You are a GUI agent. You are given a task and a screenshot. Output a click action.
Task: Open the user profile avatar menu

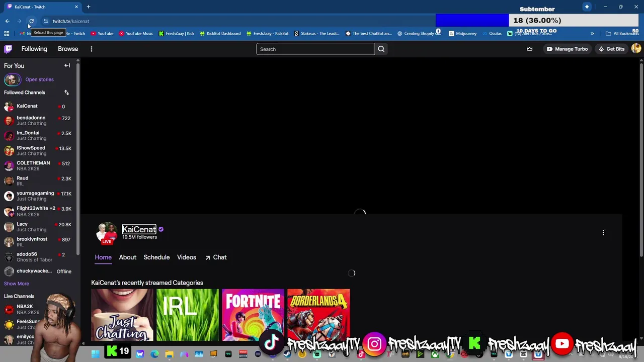click(636, 48)
